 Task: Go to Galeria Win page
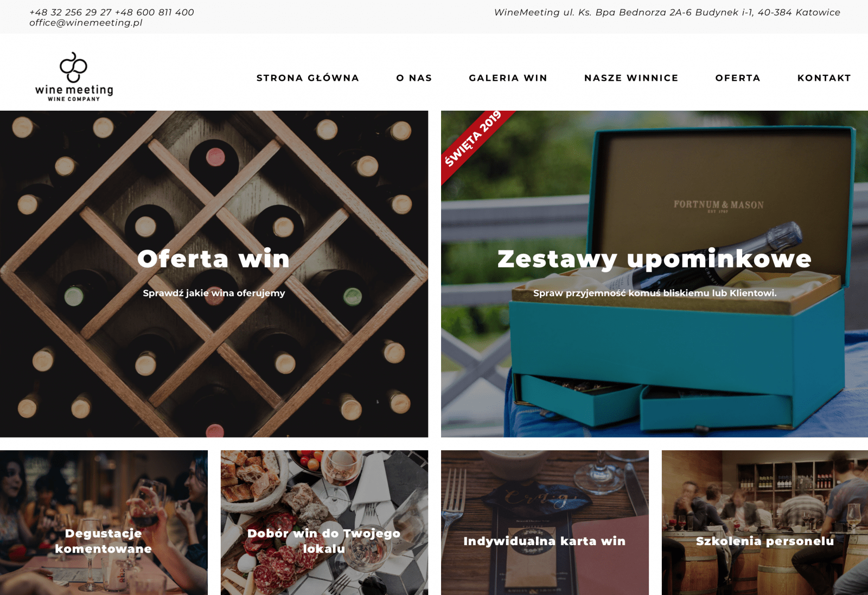pyautogui.click(x=508, y=78)
